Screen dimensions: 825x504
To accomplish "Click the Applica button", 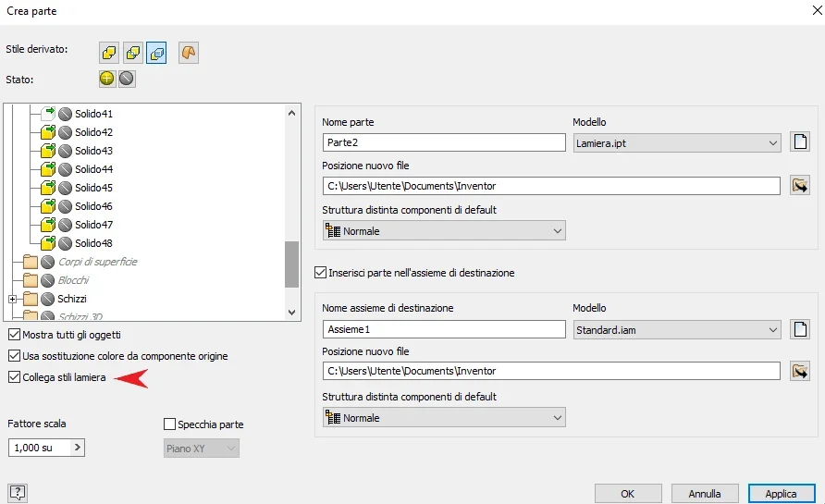I will (782, 494).
